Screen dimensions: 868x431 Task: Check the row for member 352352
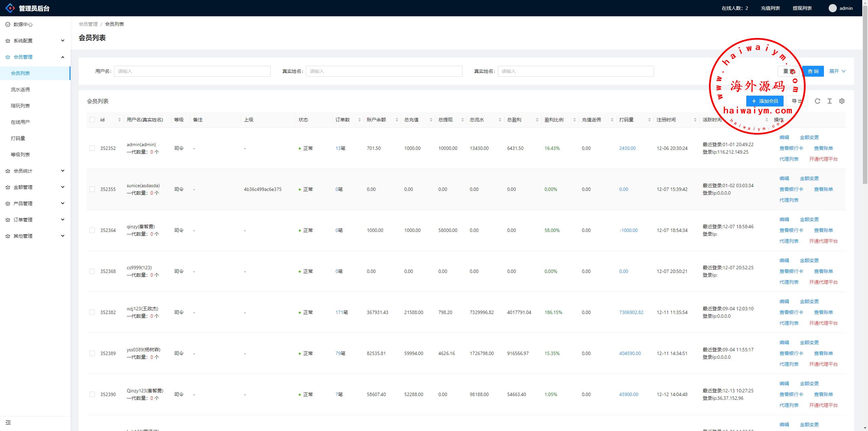tap(92, 148)
